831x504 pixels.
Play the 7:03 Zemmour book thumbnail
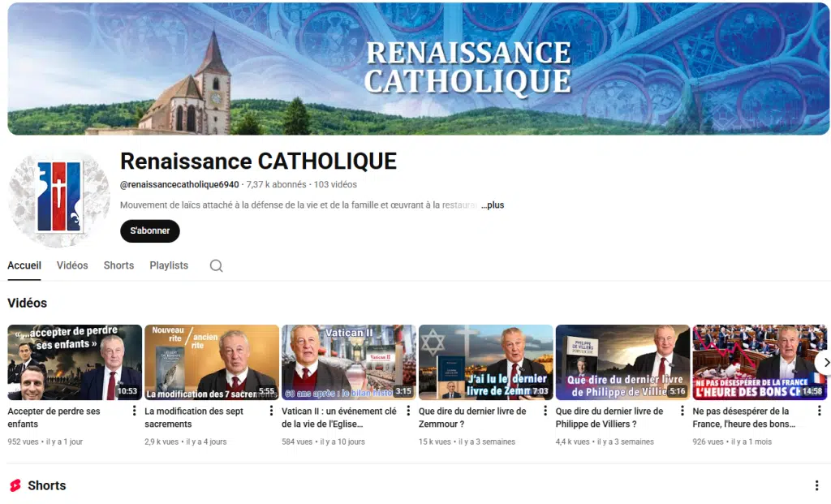pos(485,363)
